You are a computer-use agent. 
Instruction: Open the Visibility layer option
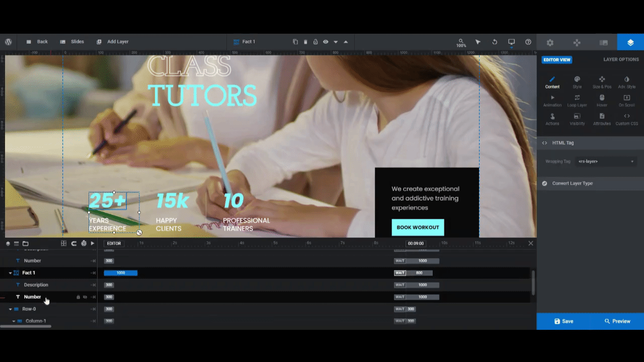click(x=577, y=119)
